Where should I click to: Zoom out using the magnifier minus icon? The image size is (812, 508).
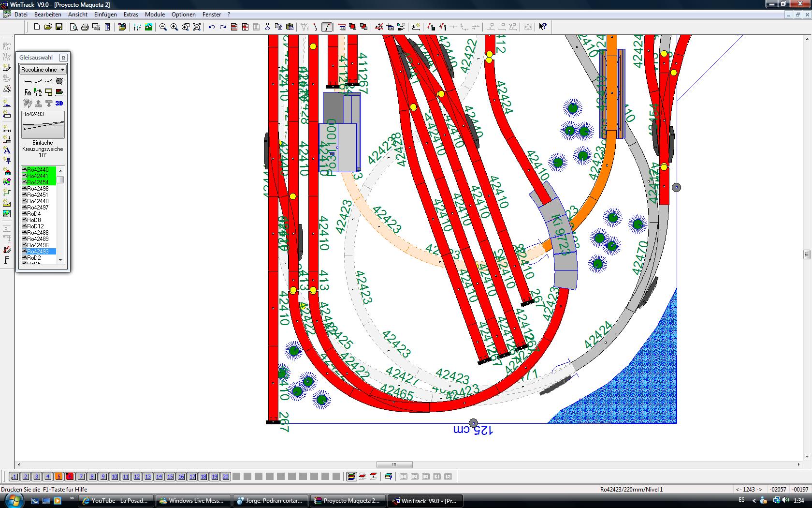(163, 27)
